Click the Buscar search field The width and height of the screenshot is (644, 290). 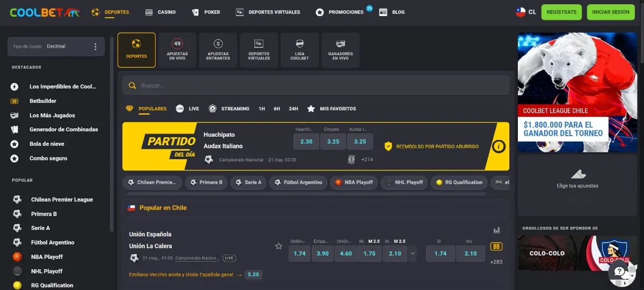coord(316,85)
